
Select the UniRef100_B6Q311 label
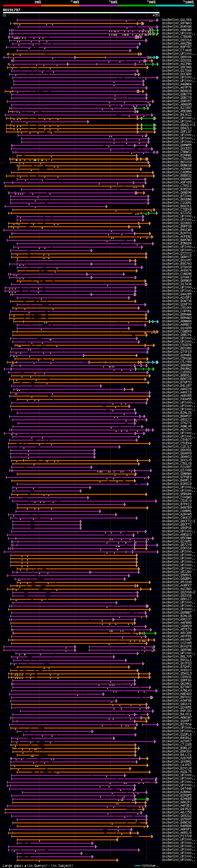pos(177,206)
